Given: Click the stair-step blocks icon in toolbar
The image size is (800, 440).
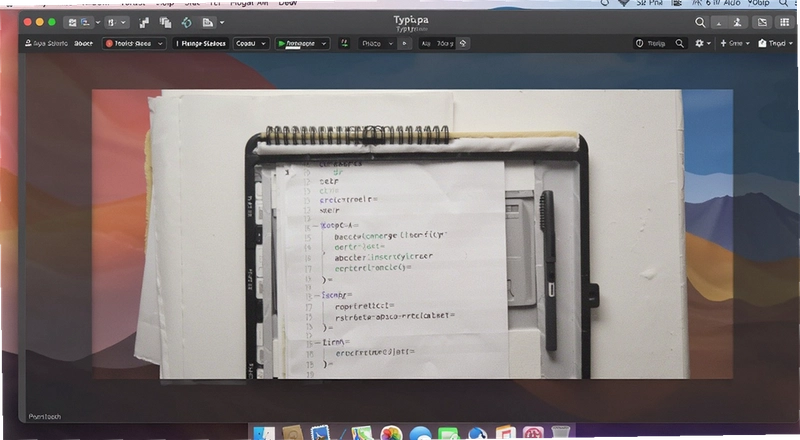Looking at the screenshot, I should (x=144, y=22).
